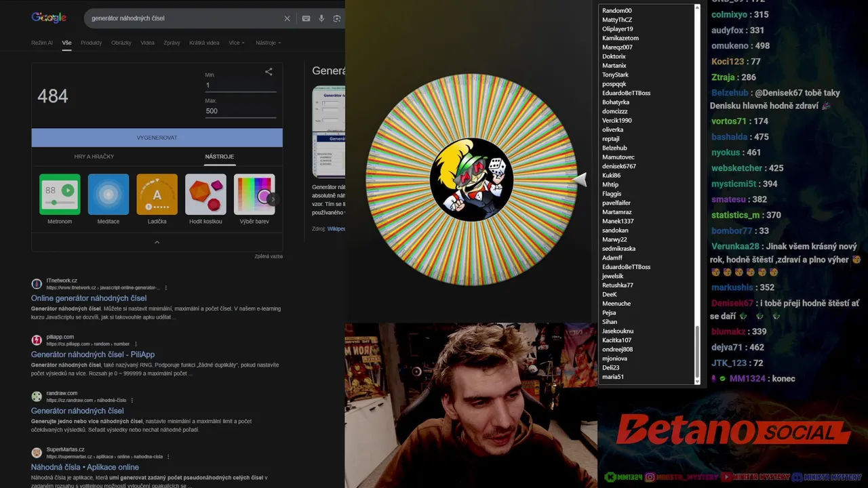Select maria51 in the name list
The width and height of the screenshot is (868, 488).
pos(613,377)
